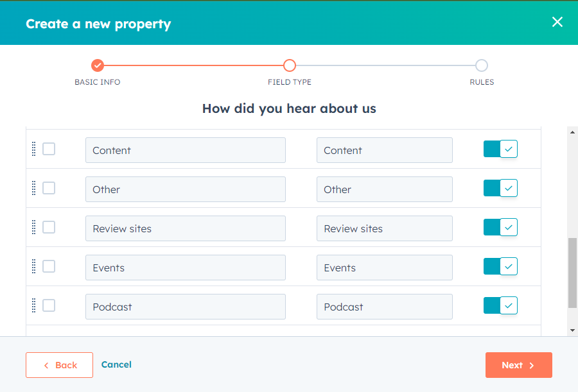This screenshot has height=392, width=578.
Task: Click the Basic Info step checkmark circle
Action: (x=98, y=65)
